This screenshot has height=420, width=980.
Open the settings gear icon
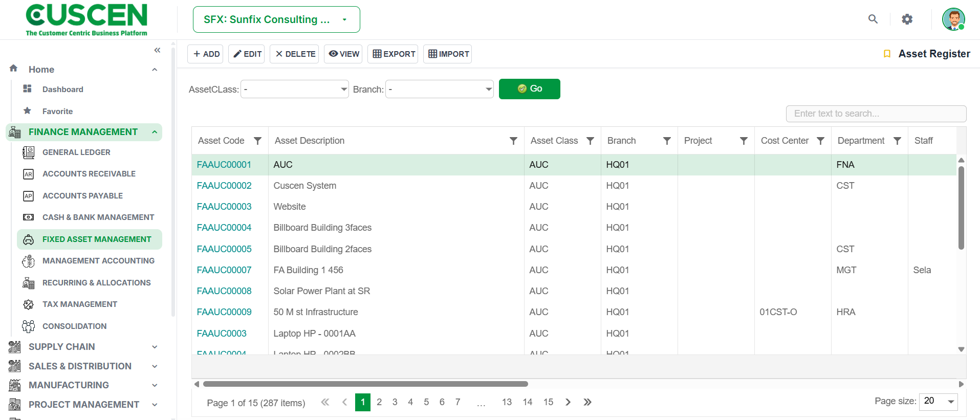[x=907, y=19]
